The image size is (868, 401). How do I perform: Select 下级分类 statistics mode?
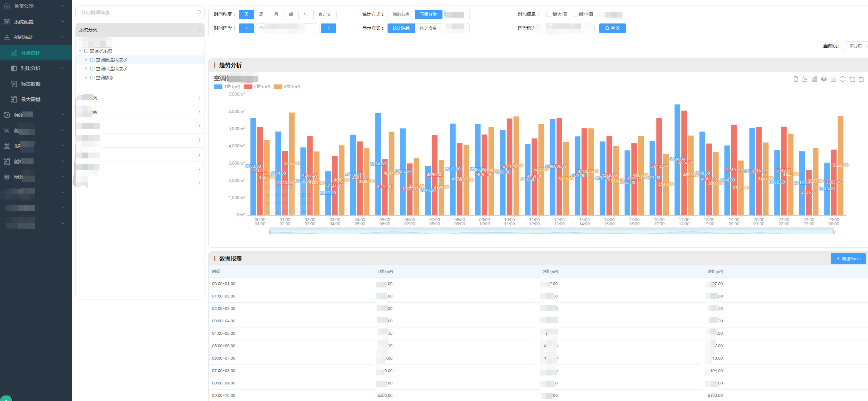[x=428, y=14]
